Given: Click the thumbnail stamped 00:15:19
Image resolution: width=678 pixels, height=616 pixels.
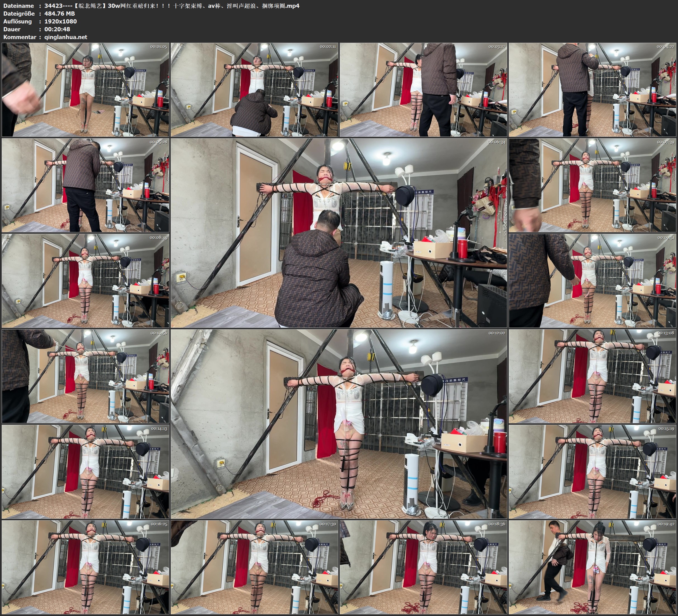Looking at the screenshot, I should click(593, 471).
